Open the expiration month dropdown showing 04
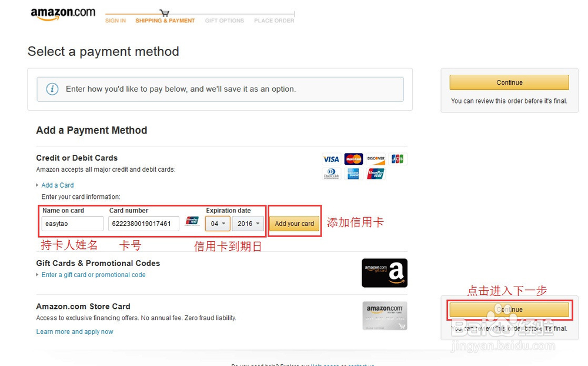 [x=218, y=224]
